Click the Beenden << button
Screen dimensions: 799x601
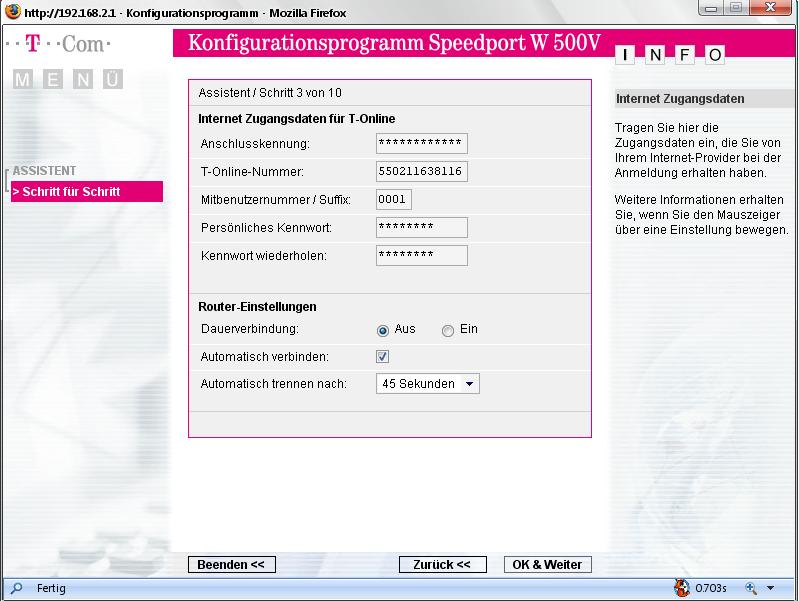coord(232,564)
